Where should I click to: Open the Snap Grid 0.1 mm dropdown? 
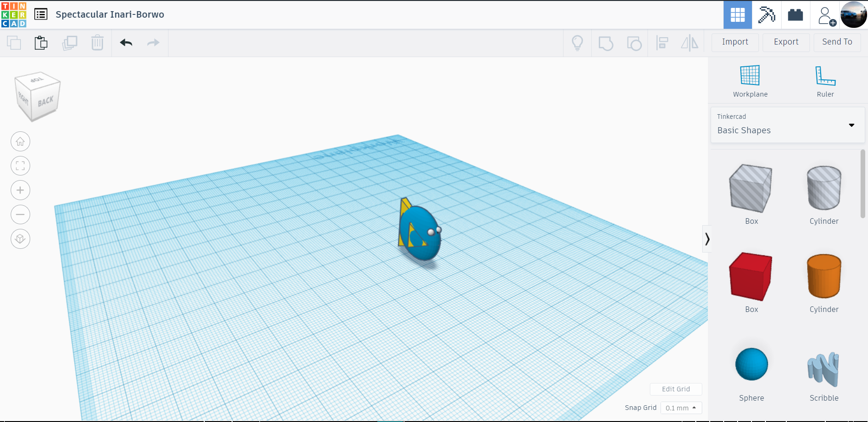681,408
